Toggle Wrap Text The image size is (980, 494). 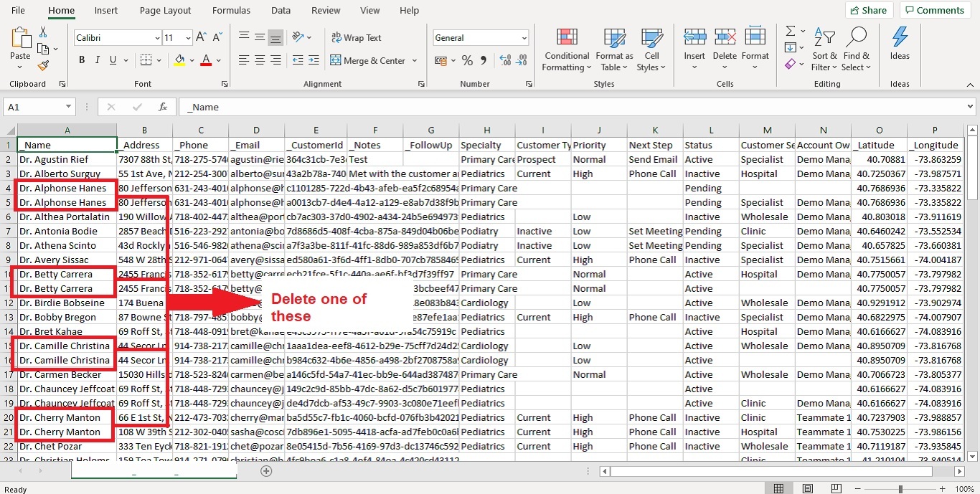[x=356, y=37]
